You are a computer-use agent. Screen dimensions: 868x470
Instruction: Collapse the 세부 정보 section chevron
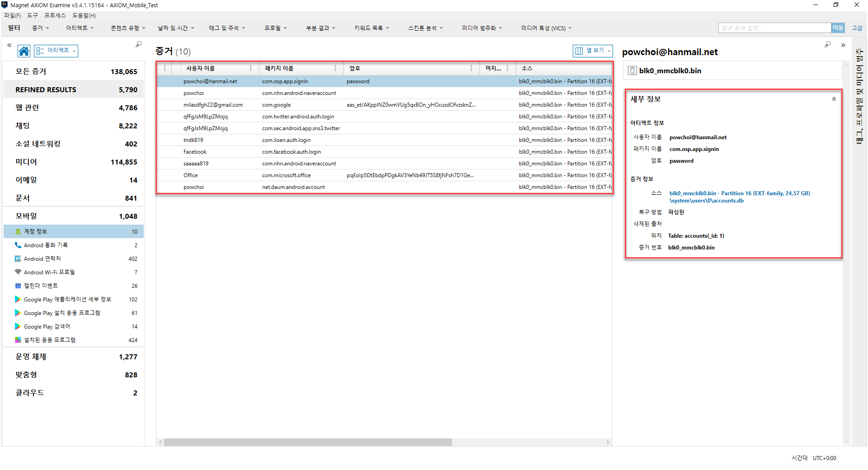click(834, 99)
